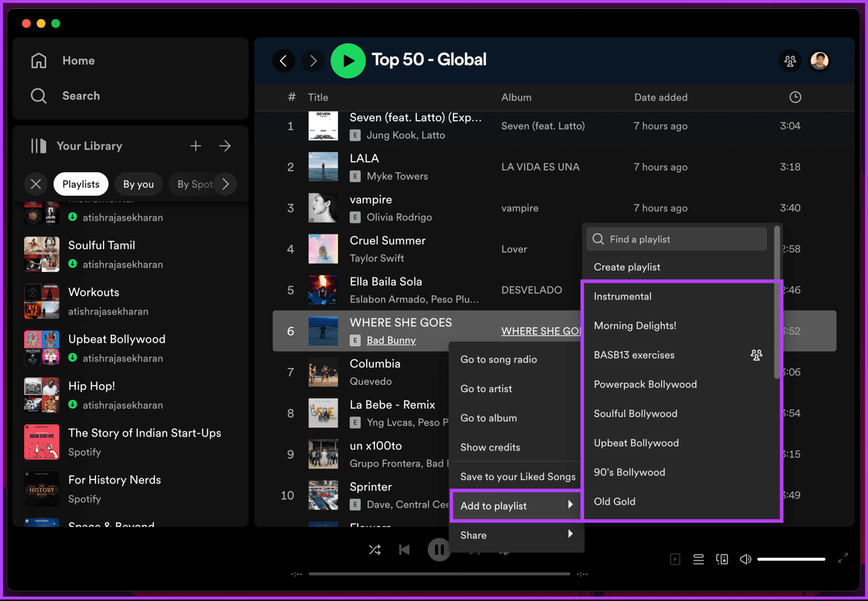Clear library filters with the X button

pyautogui.click(x=36, y=184)
